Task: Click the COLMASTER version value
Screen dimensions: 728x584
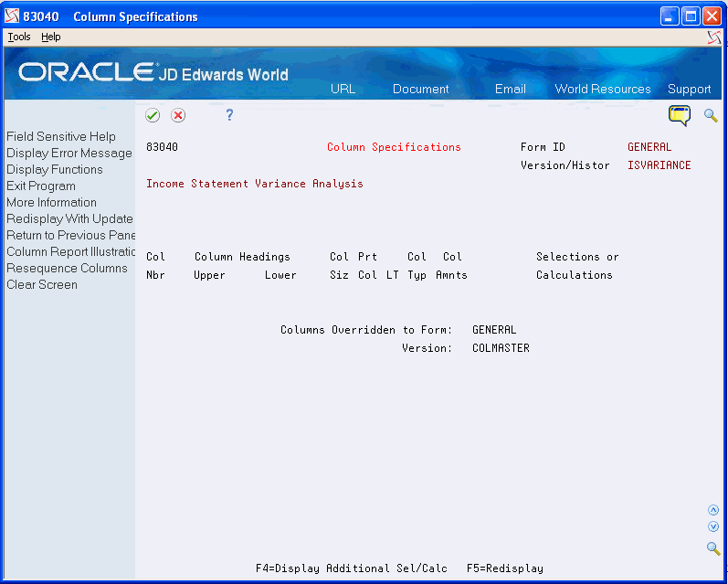Action: pyautogui.click(x=501, y=348)
